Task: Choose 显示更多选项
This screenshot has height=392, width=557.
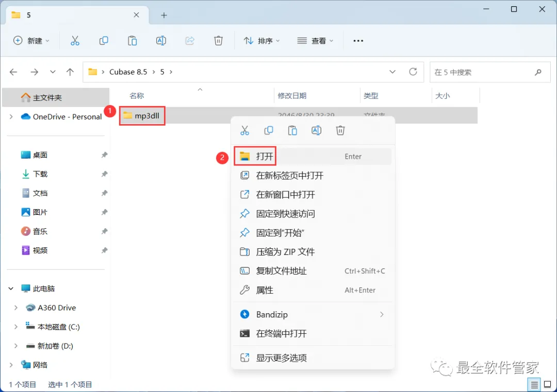Action: pos(313,358)
